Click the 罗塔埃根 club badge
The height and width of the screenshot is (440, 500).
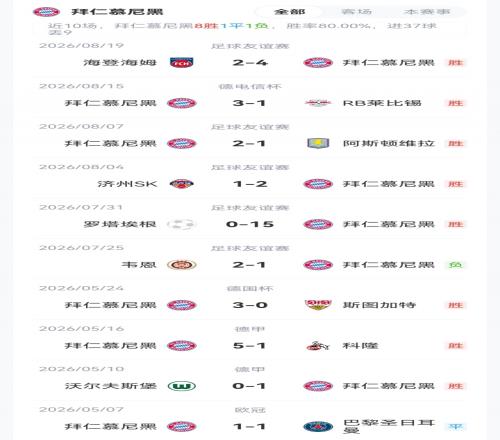180,224
